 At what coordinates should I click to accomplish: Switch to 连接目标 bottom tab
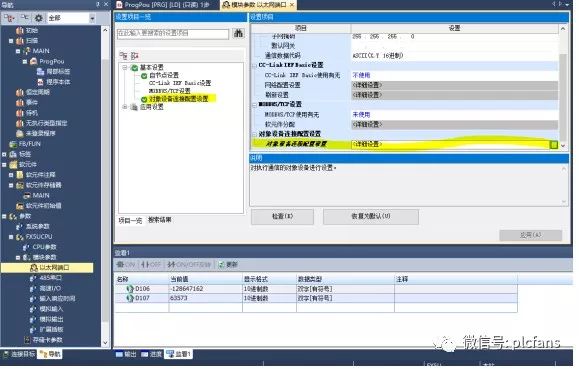pyautogui.click(x=19, y=354)
